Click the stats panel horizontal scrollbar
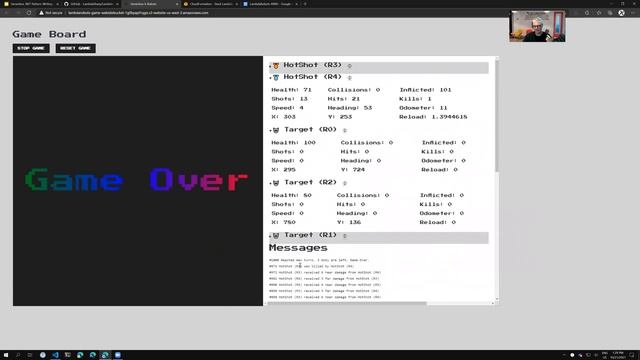The image size is (640, 360). click(x=347, y=303)
